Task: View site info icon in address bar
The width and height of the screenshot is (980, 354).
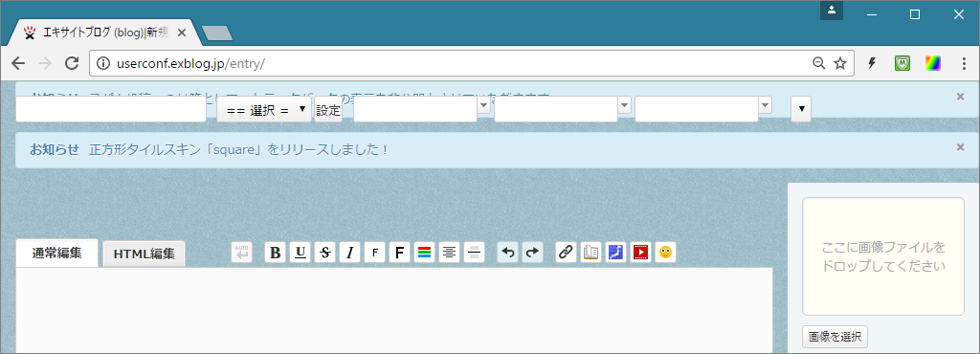Action: point(103,63)
